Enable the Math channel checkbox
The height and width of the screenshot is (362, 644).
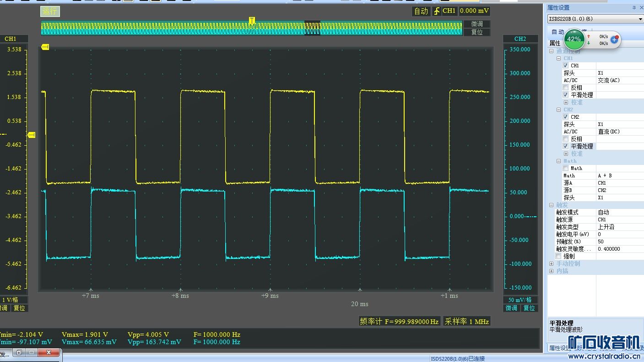(x=566, y=168)
